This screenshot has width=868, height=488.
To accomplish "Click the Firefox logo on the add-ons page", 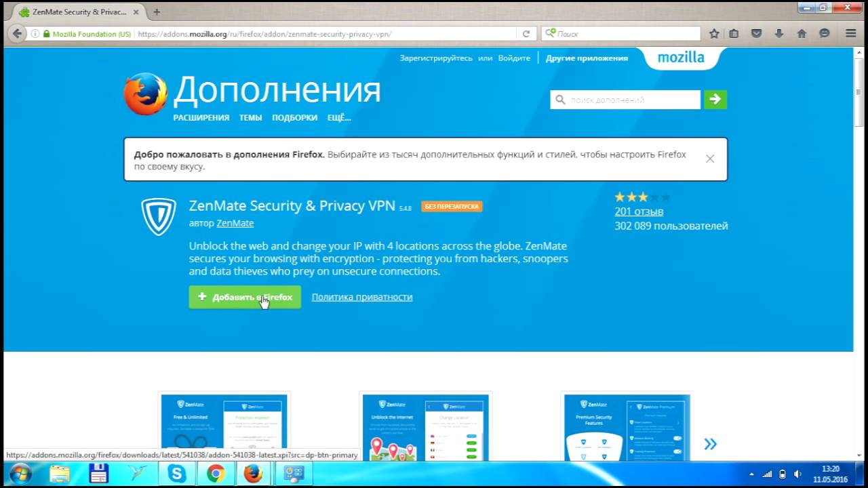I will pos(145,94).
